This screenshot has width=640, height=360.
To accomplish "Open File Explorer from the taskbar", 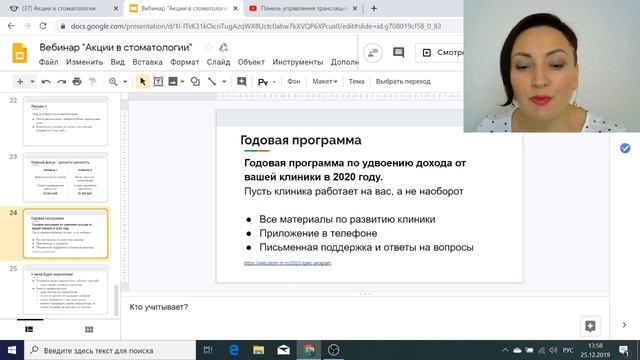I will (258, 350).
